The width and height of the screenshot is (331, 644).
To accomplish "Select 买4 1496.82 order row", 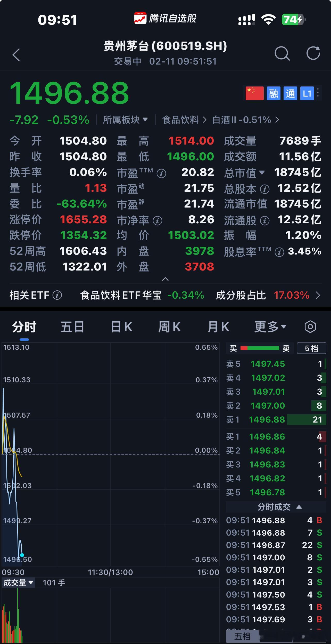I will [276, 479].
